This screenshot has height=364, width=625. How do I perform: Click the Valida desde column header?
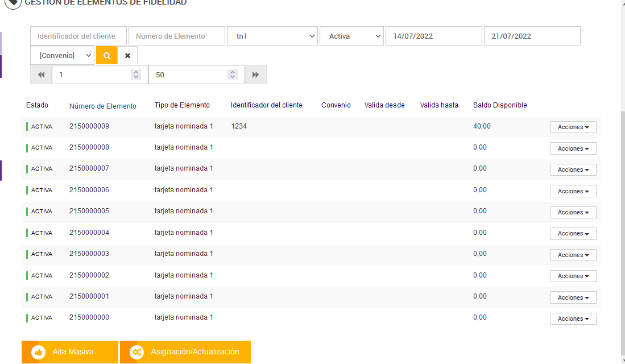pos(384,105)
